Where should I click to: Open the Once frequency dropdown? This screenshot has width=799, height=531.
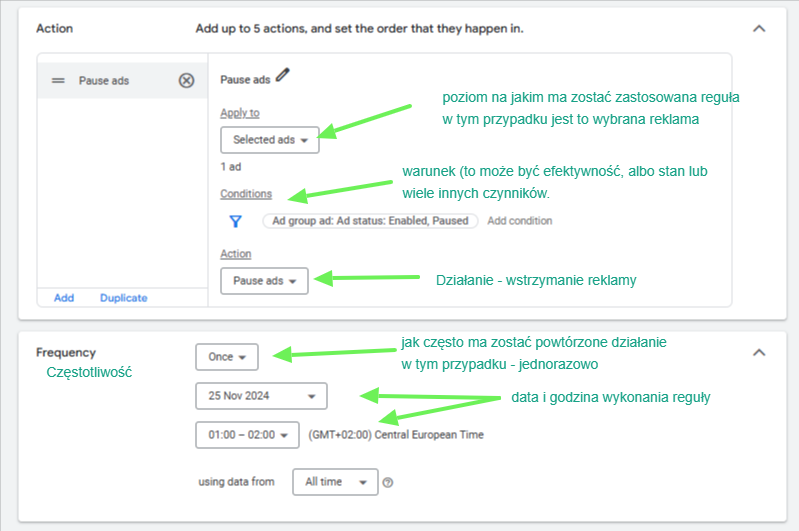tap(226, 357)
